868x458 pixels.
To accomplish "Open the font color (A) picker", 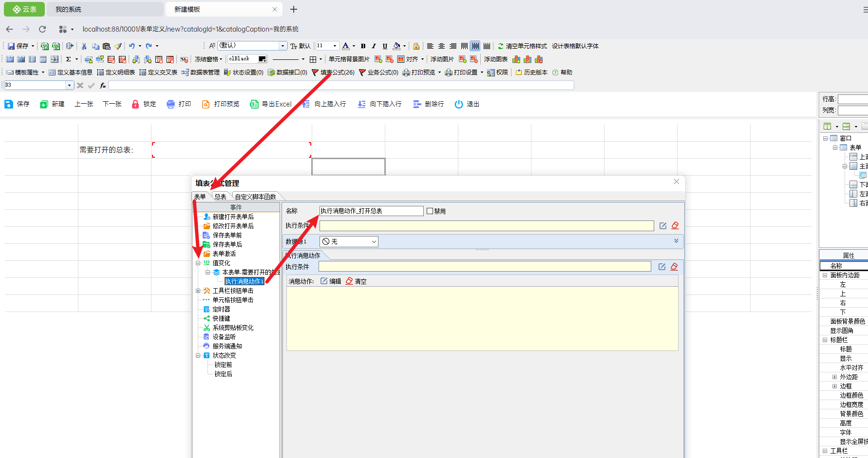I will click(x=345, y=46).
